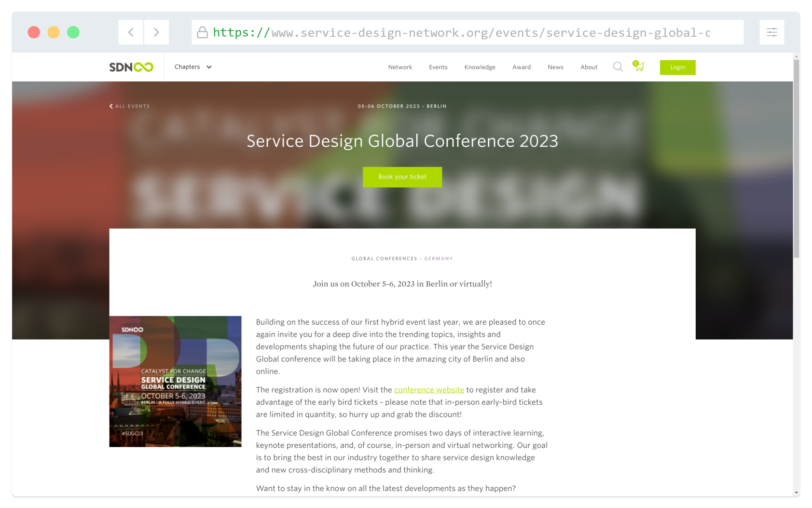Click the conference poster thumbnail
812x508 pixels.
[175, 381]
